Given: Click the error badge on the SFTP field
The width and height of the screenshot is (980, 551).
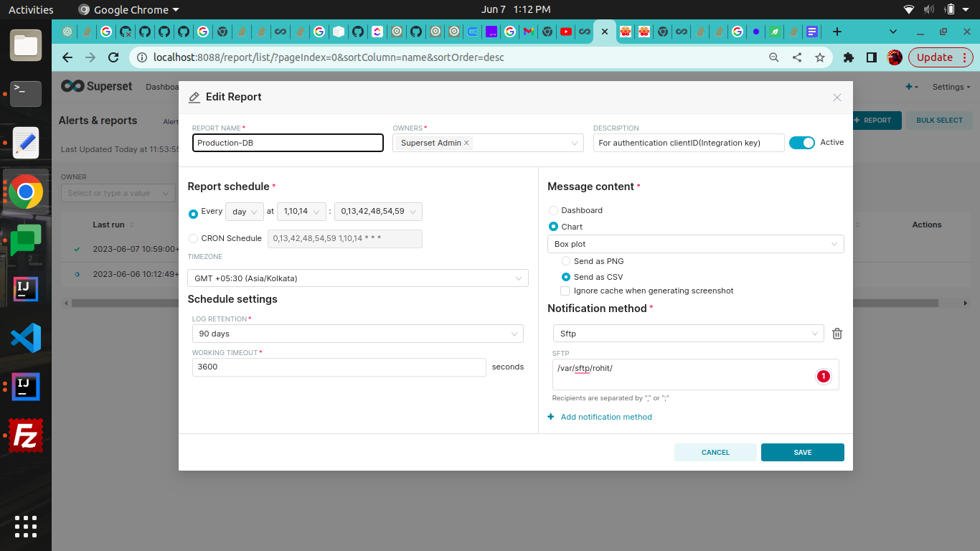Looking at the screenshot, I should [x=823, y=375].
